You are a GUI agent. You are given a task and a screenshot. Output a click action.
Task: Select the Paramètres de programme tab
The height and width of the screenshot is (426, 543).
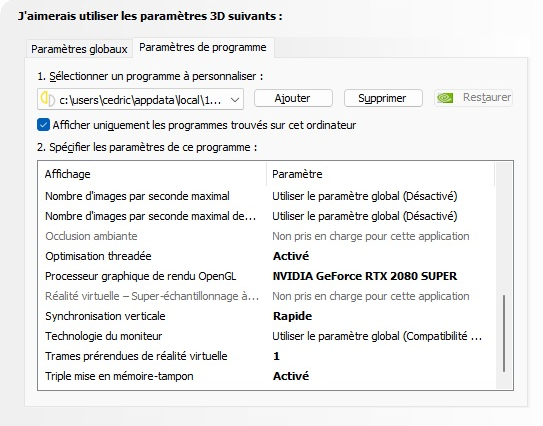pos(203,47)
